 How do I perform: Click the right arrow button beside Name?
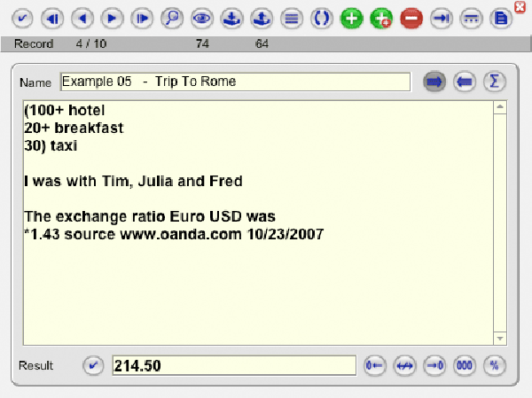pos(434,82)
